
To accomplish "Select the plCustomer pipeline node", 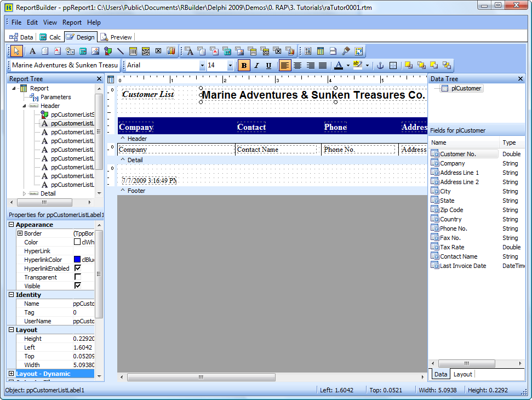I will [x=461, y=88].
